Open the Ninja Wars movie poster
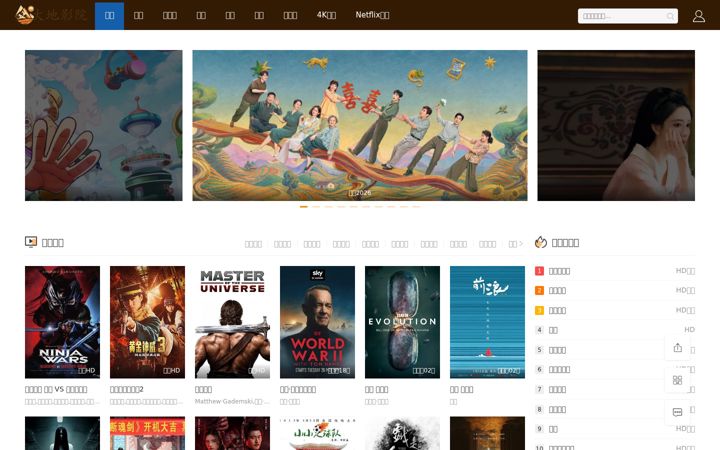Viewport: 720px width, 450px height. point(62,322)
